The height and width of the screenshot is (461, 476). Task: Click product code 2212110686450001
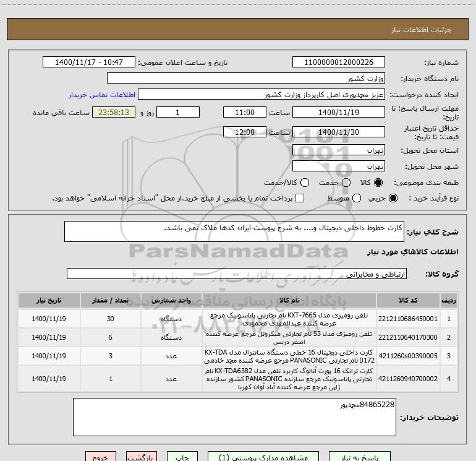pos(408,319)
